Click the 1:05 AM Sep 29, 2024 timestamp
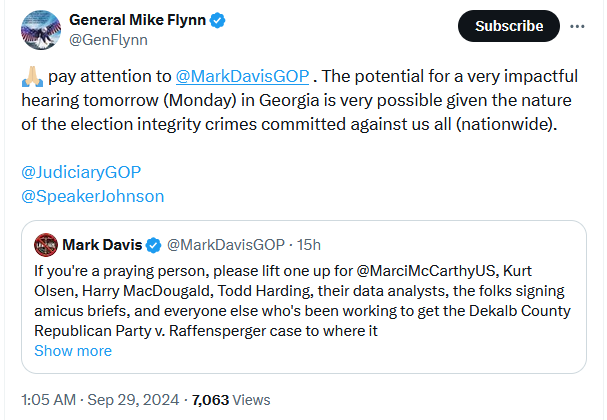This screenshot has width=607, height=420. pyautogui.click(x=100, y=400)
